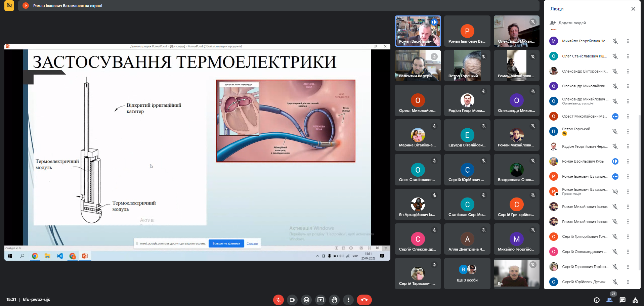Click the search magnifier in the shared taskbar
This screenshot has height=306, width=644.
pyautogui.click(x=22, y=256)
